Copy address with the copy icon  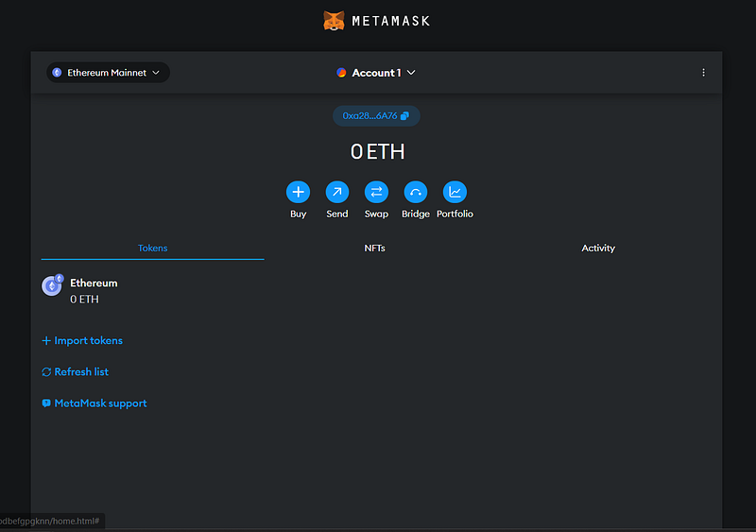pos(404,116)
